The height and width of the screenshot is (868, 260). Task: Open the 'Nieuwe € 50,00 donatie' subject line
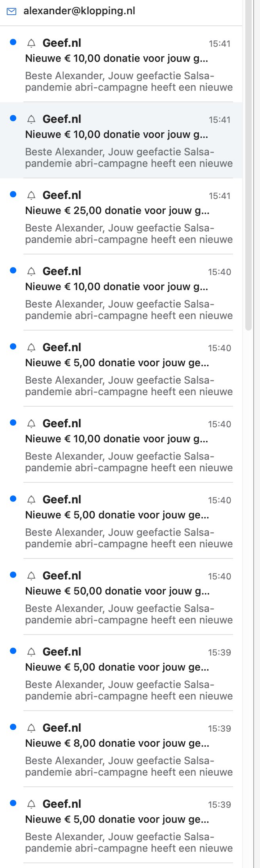117,591
